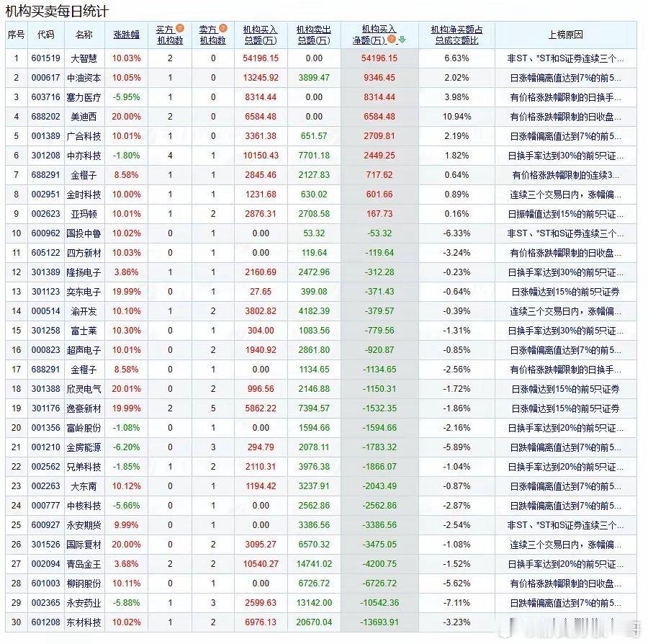Click stock name 奕东电子
Image resolution: width=648 pixels, height=644 pixels.
(x=84, y=292)
